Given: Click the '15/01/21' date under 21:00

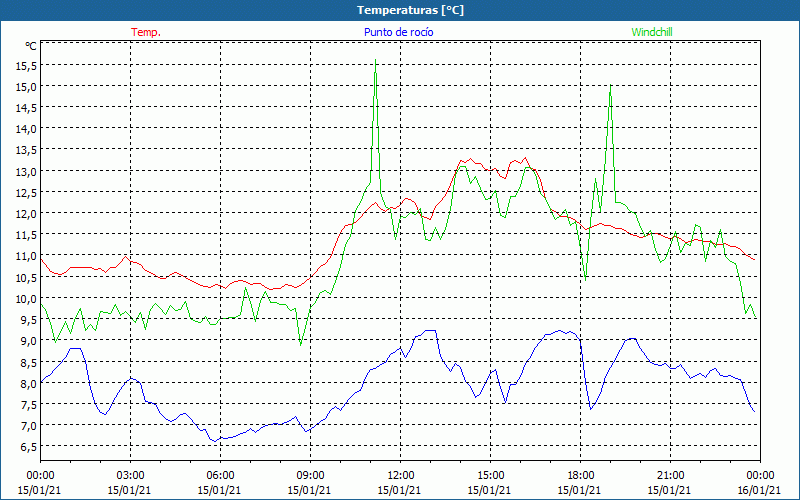Looking at the screenshot, I should coord(669,490).
